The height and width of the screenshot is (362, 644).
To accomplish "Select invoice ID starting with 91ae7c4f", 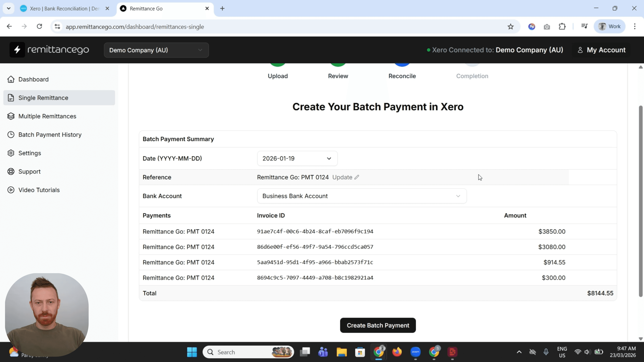I will [x=315, y=232].
